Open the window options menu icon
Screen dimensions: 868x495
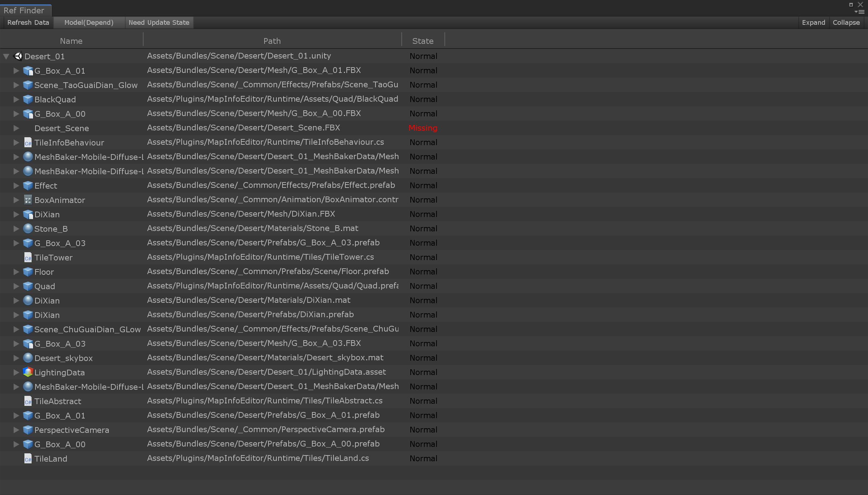[x=860, y=12]
